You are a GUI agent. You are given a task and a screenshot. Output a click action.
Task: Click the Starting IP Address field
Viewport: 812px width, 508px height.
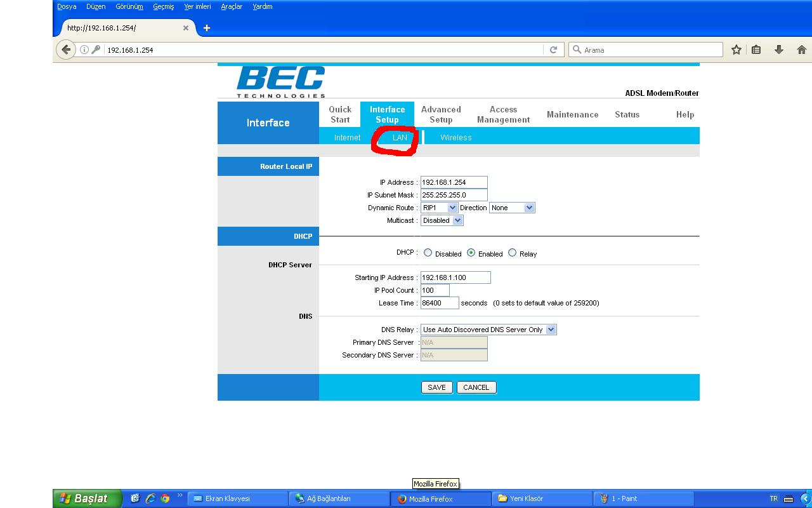(455, 277)
